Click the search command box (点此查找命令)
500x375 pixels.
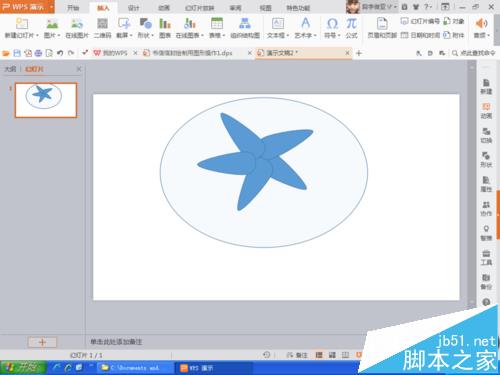474,53
